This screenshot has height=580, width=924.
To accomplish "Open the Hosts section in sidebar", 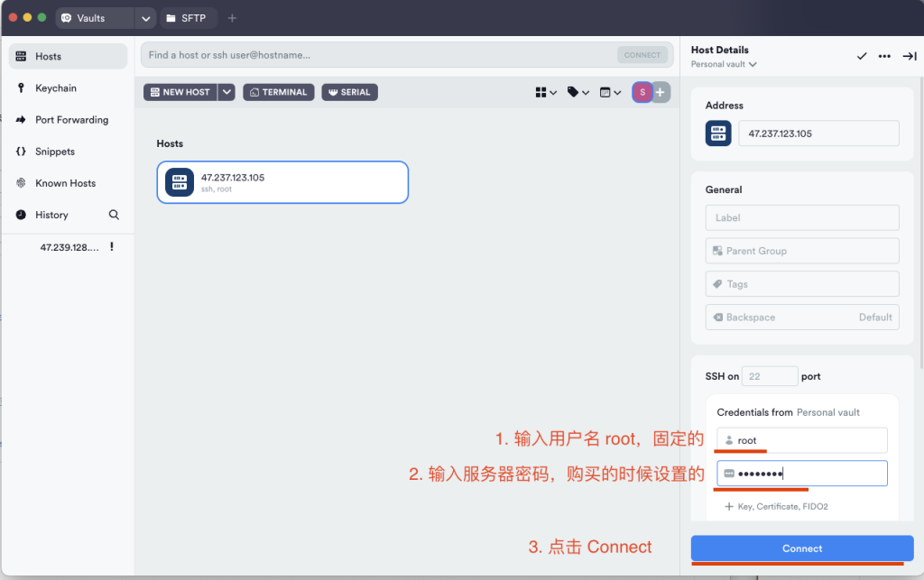I will [x=68, y=57].
